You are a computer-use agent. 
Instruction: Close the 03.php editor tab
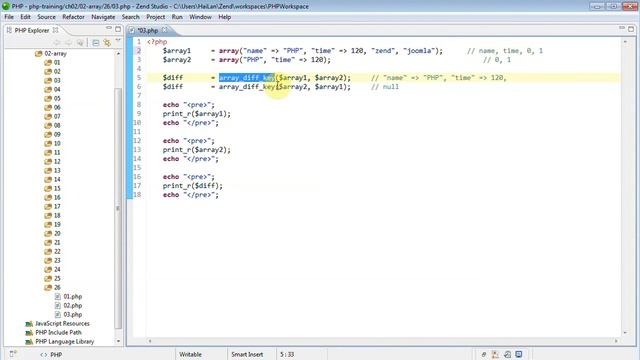pyautogui.click(x=164, y=30)
